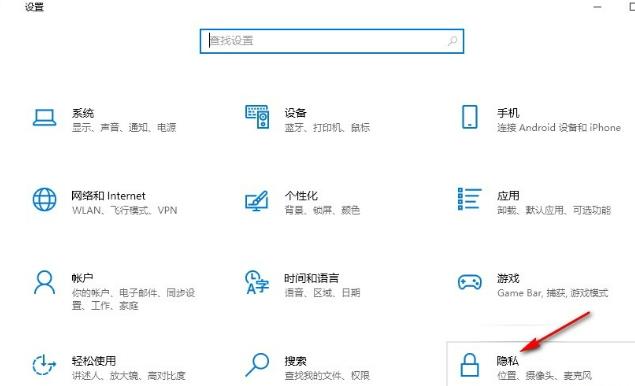Select the 搜索 heading

tap(295, 361)
